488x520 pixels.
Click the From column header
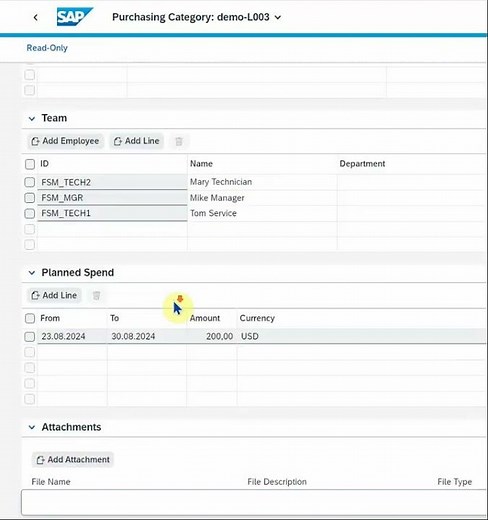(x=50, y=318)
